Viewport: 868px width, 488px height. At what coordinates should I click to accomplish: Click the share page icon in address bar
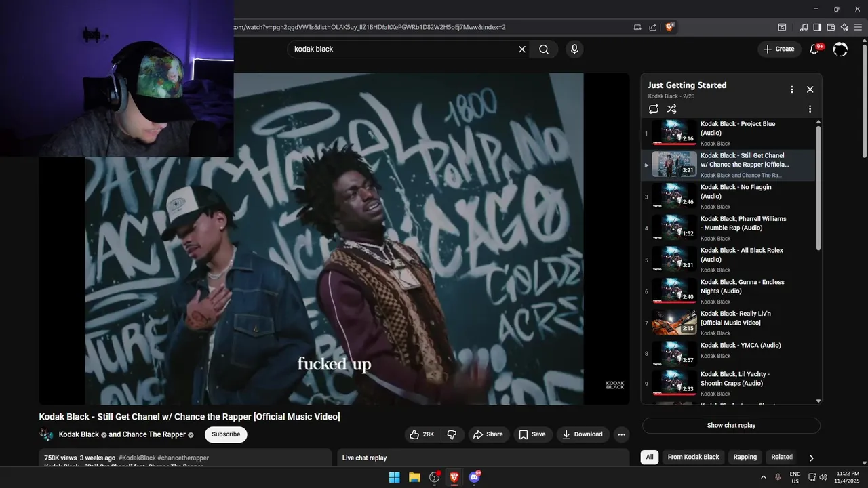(652, 27)
